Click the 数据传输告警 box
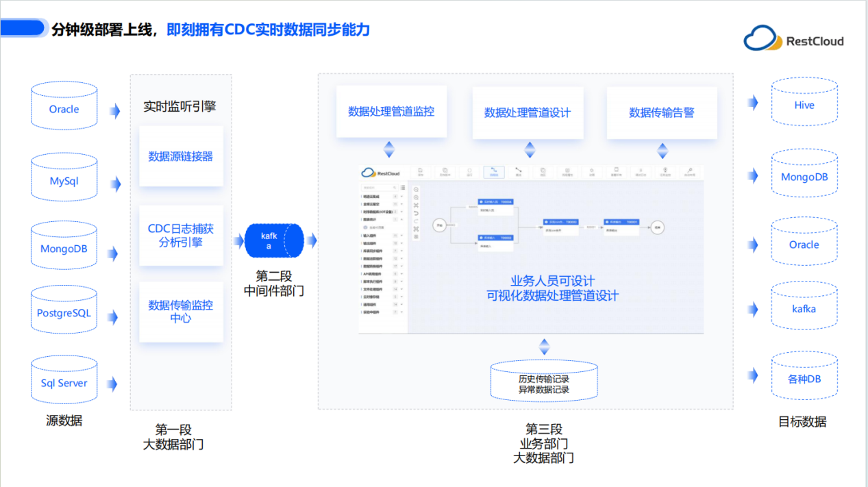The width and height of the screenshot is (868, 487). [661, 111]
